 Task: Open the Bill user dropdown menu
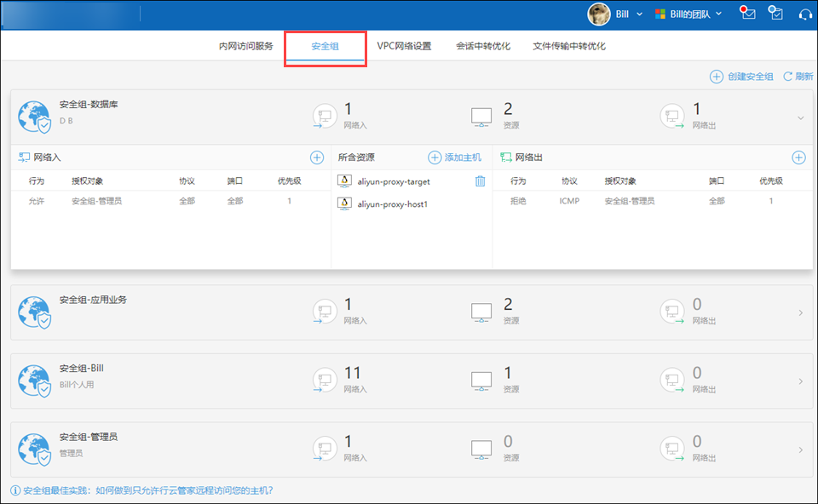pyautogui.click(x=639, y=14)
